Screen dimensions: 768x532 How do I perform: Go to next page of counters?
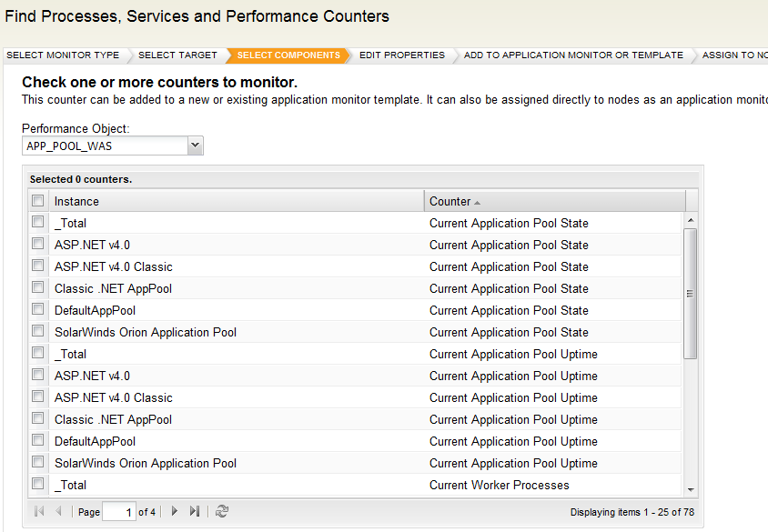[175, 512]
